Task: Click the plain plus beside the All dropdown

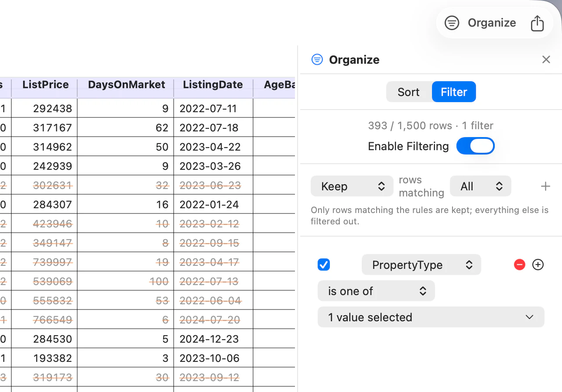Action: tap(545, 187)
